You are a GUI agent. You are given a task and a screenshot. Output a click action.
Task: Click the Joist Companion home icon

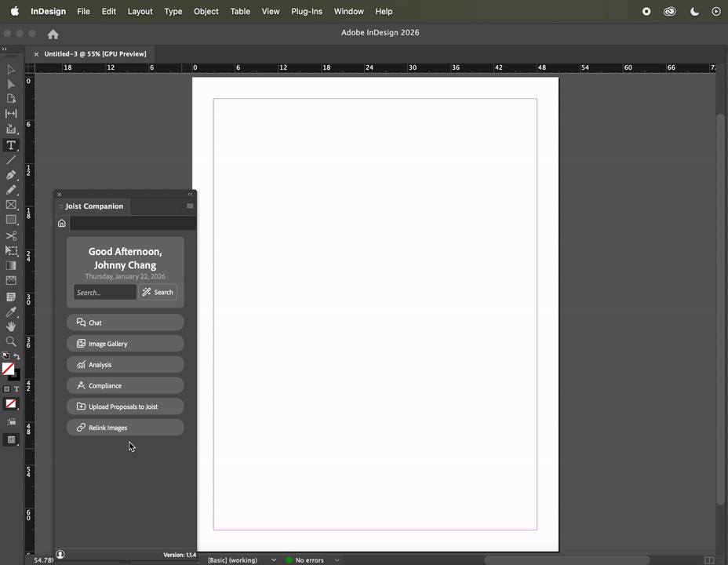(62, 224)
